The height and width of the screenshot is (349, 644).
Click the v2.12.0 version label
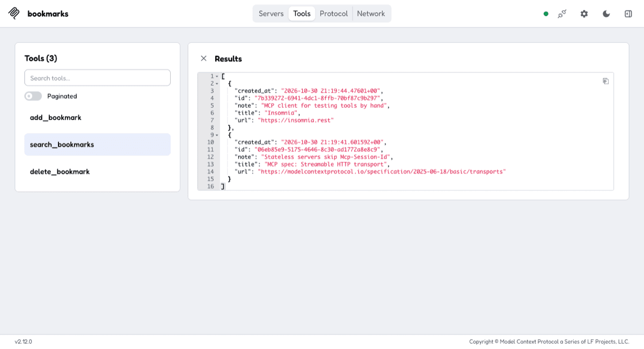[x=23, y=341]
